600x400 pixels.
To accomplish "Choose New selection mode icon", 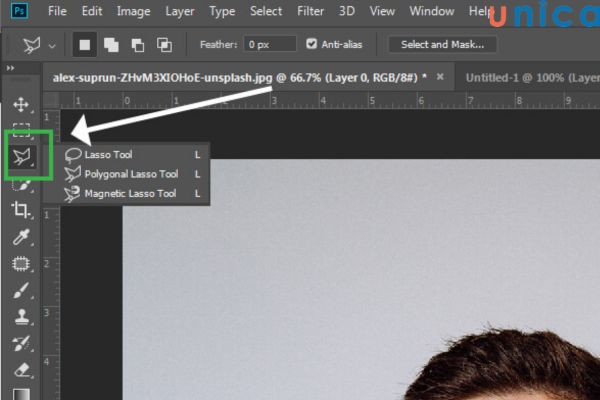I will tap(85, 45).
